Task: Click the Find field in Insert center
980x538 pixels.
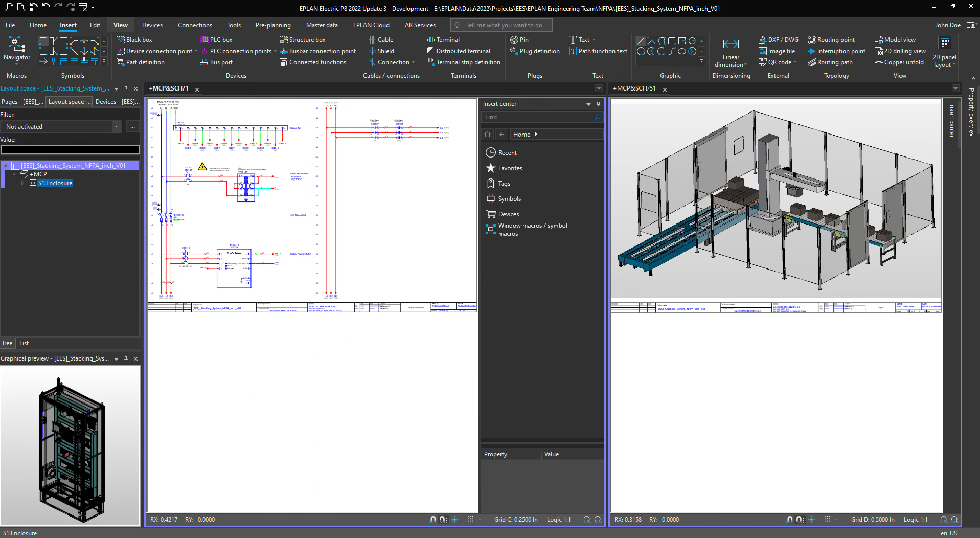Action: [x=537, y=117]
